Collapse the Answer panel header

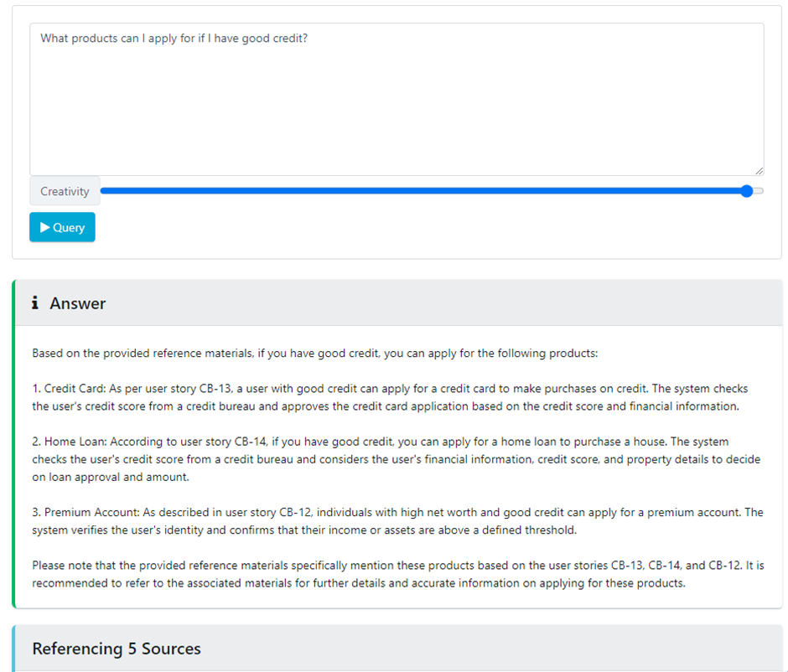pos(419,303)
